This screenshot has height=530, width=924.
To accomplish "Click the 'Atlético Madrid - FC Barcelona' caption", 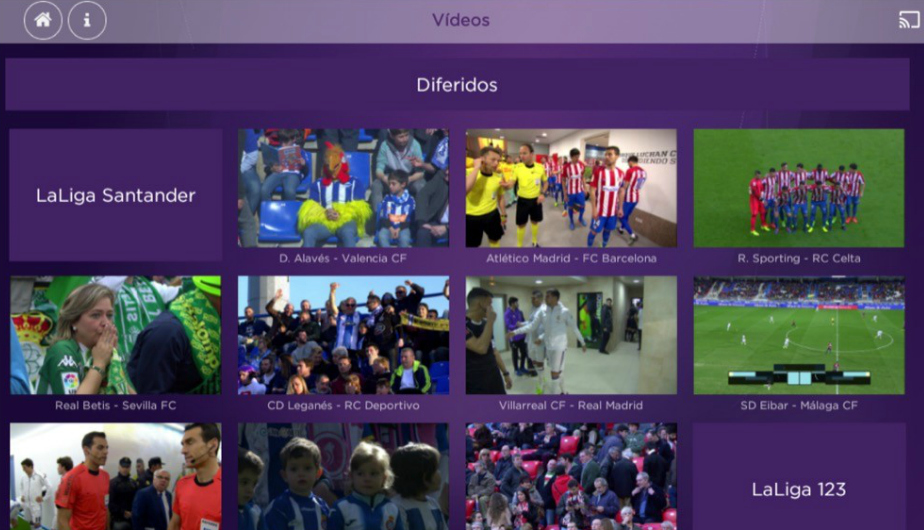I will 571,258.
